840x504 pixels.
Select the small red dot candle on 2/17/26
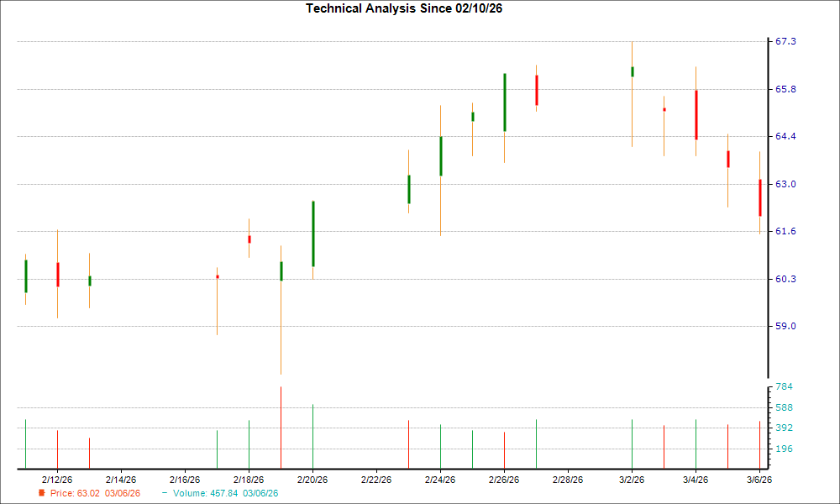tap(217, 275)
